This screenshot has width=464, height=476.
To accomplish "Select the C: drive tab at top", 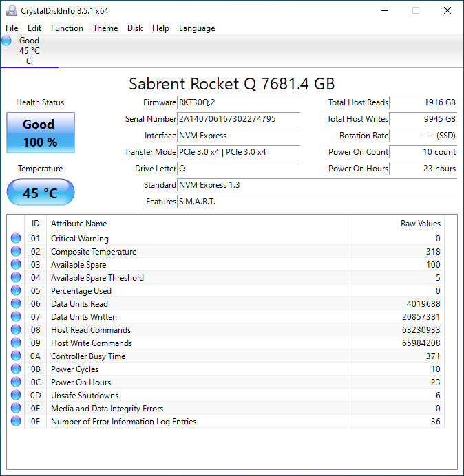I will click(29, 51).
